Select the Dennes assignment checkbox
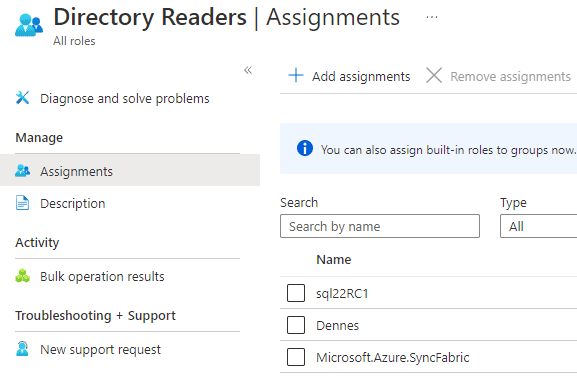Viewport: 577px width, 392px height. (296, 325)
